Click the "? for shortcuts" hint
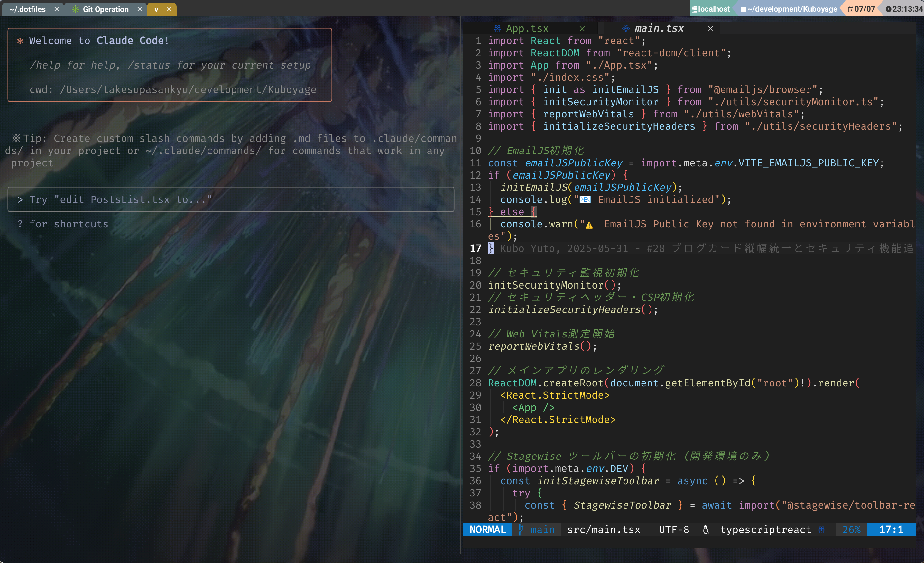The image size is (924, 563). click(63, 224)
